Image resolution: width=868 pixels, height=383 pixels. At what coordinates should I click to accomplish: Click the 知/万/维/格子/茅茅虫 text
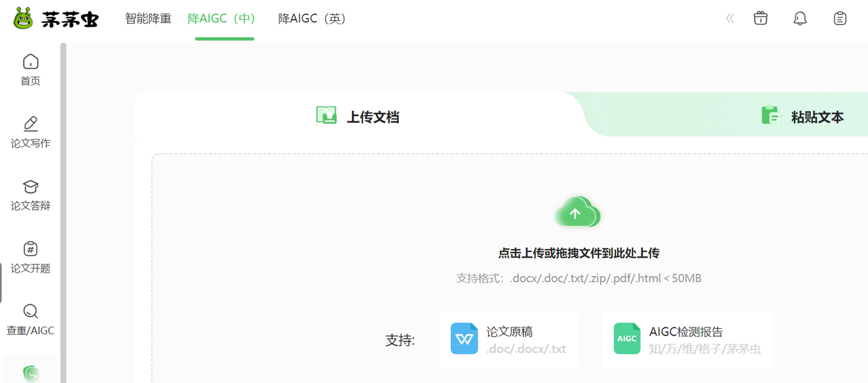pyautogui.click(x=705, y=349)
